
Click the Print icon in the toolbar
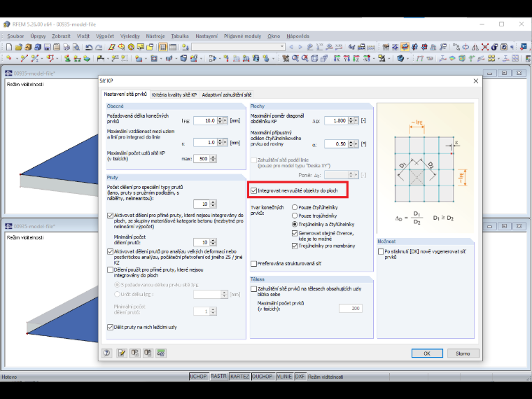tap(66, 47)
